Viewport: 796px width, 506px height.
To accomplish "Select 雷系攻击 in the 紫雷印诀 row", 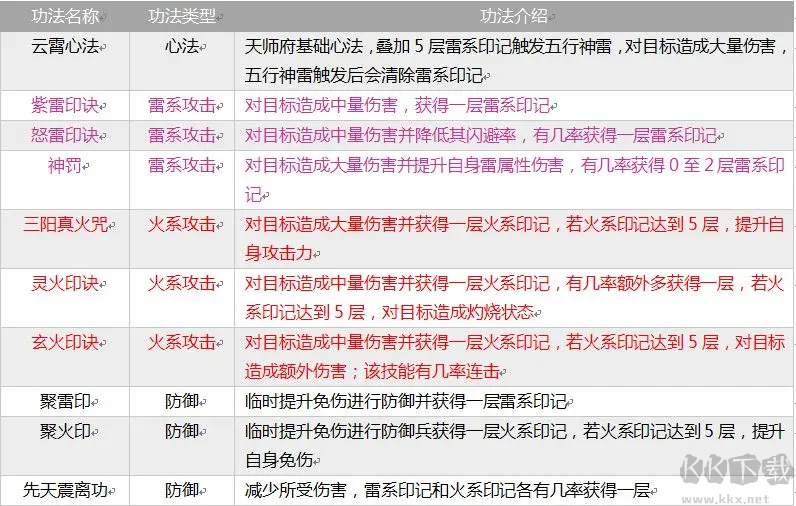I will (182, 106).
